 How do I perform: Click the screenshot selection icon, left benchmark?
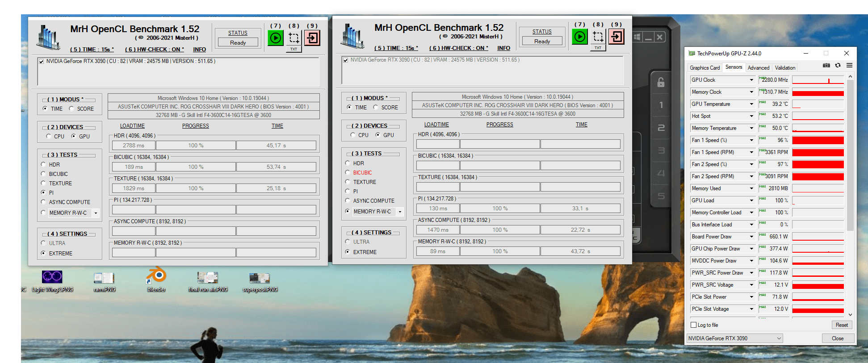(x=294, y=38)
